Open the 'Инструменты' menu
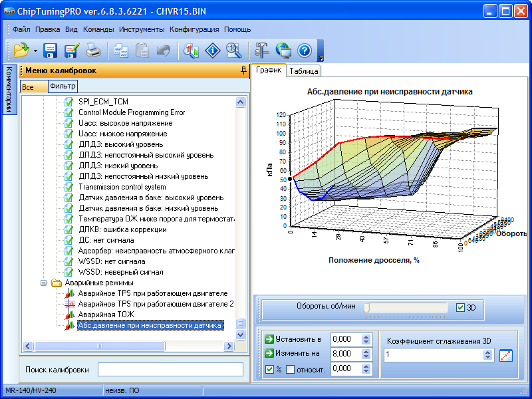532x399 pixels. point(142,29)
